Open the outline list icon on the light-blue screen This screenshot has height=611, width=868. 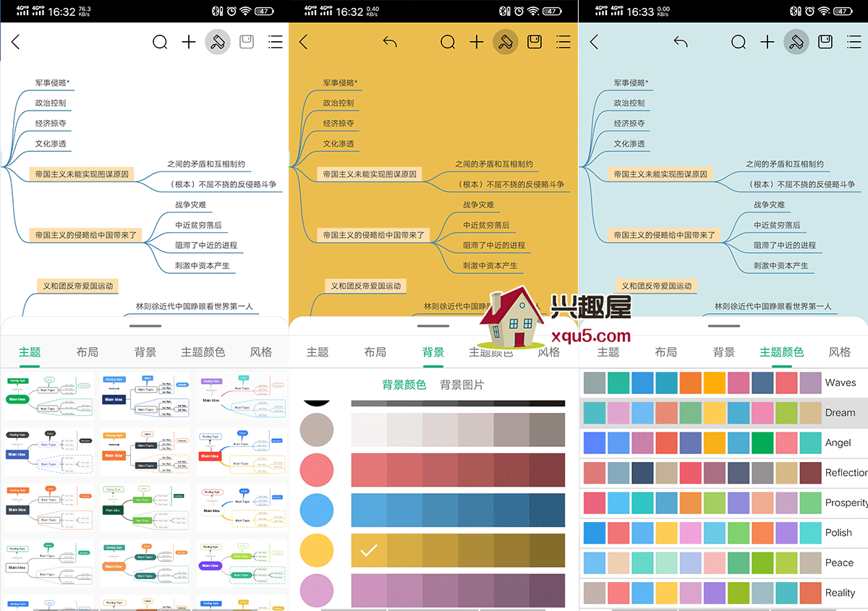tap(854, 42)
